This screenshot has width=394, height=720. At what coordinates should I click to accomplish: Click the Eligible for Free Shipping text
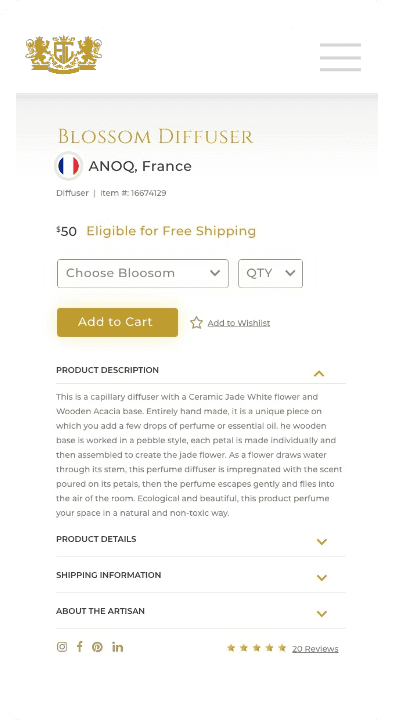[x=171, y=231]
